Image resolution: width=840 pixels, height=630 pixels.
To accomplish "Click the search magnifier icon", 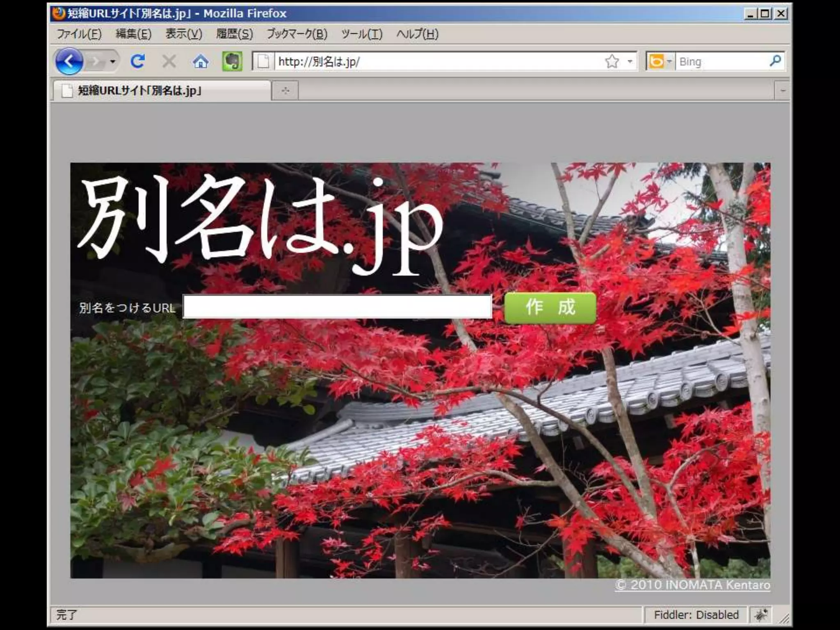I will click(775, 62).
